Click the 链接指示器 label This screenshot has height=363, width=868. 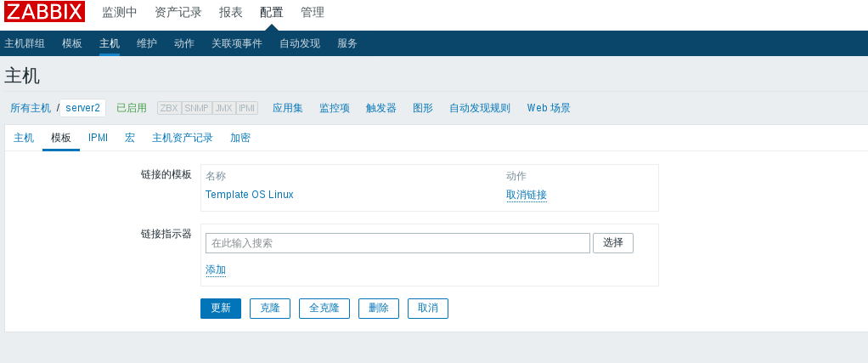coord(166,234)
